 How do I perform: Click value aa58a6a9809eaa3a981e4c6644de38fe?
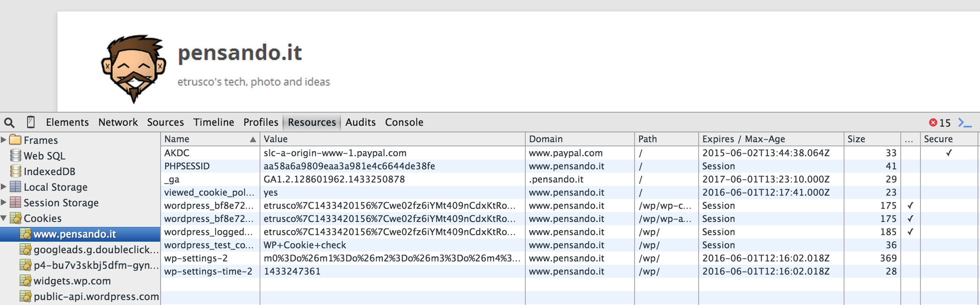point(349,166)
